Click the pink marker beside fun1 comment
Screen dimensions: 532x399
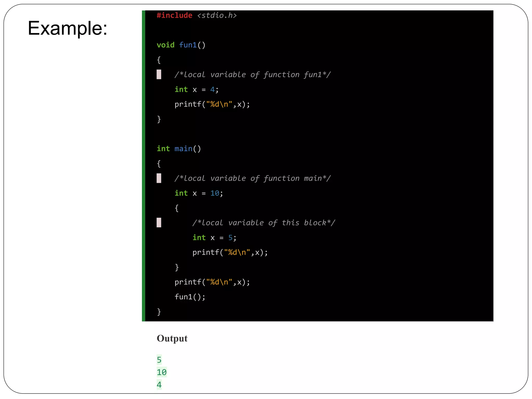159,74
